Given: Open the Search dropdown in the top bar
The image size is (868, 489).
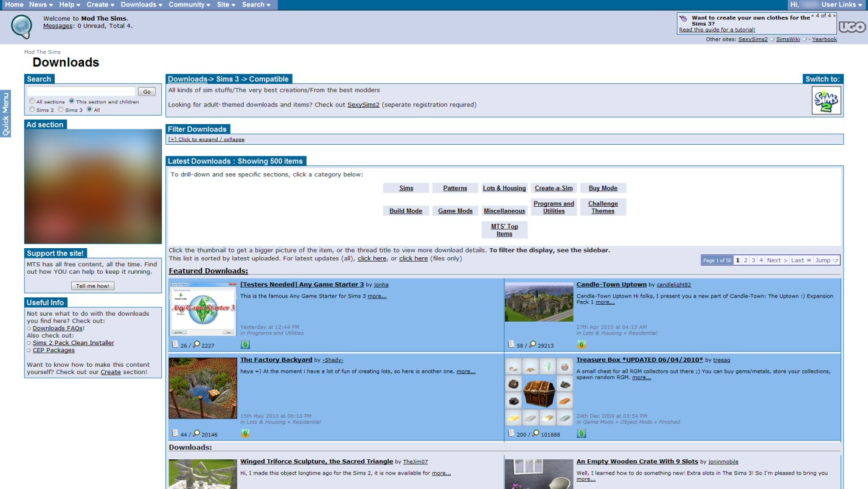Looking at the screenshot, I should coord(256,4).
